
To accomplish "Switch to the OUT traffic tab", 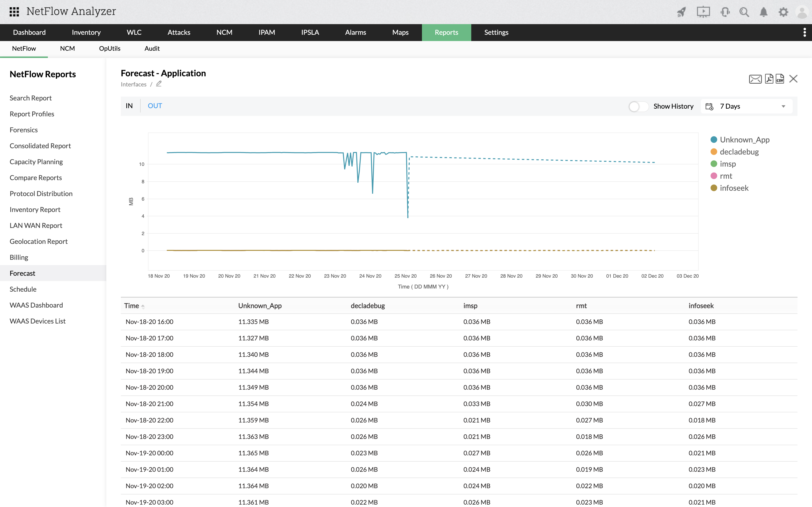I will click(155, 106).
